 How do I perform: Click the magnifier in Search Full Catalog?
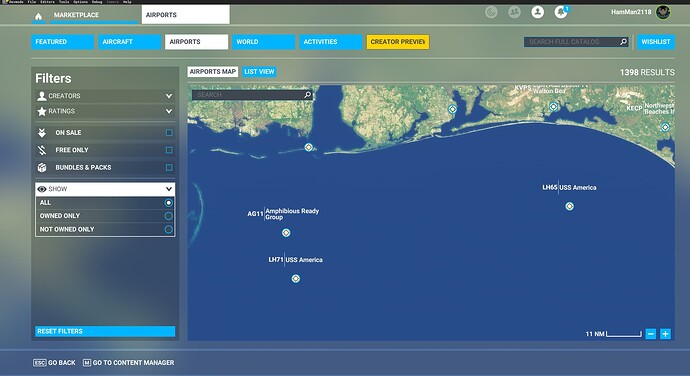(623, 42)
